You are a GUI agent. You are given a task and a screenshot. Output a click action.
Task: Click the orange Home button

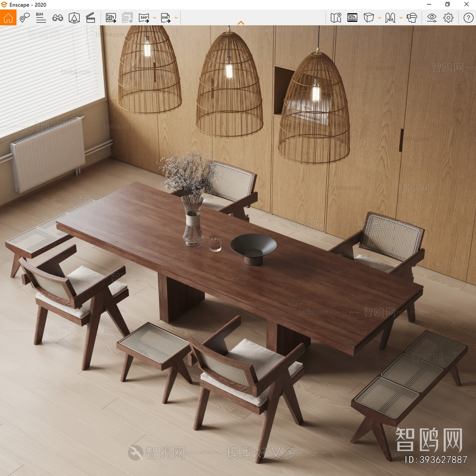[x=8, y=18]
